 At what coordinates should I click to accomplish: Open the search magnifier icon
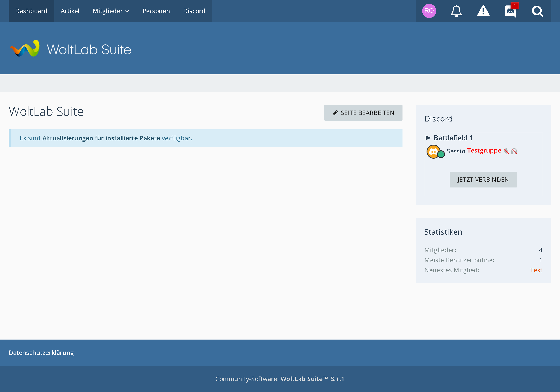pos(537,11)
